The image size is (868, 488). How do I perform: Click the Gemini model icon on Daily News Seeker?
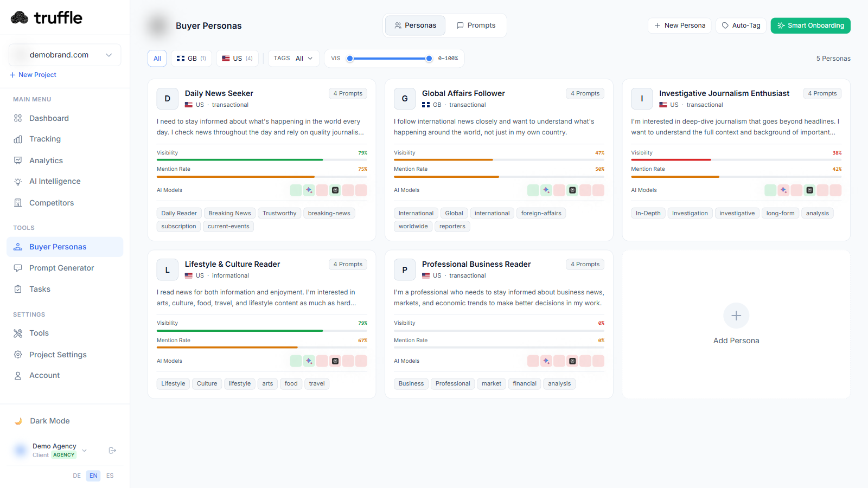[309, 190]
